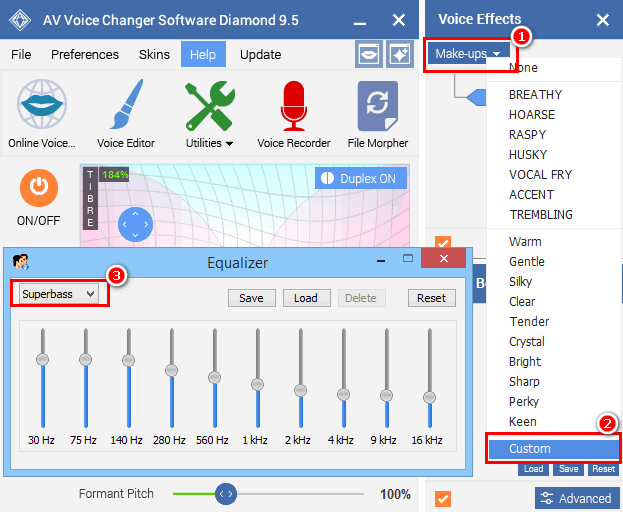Viewport: 623px width, 512px height.
Task: Click the 560 Hz equalizer slider handle
Action: 215,377
